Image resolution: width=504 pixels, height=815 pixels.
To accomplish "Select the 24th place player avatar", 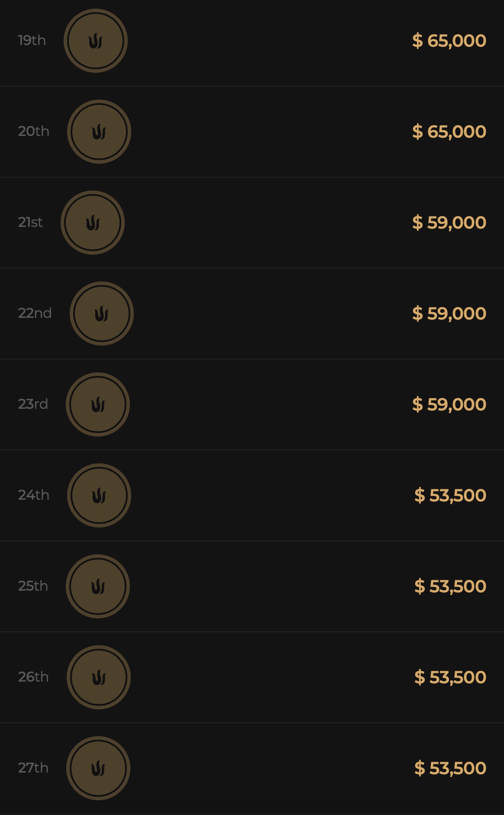I will [99, 495].
